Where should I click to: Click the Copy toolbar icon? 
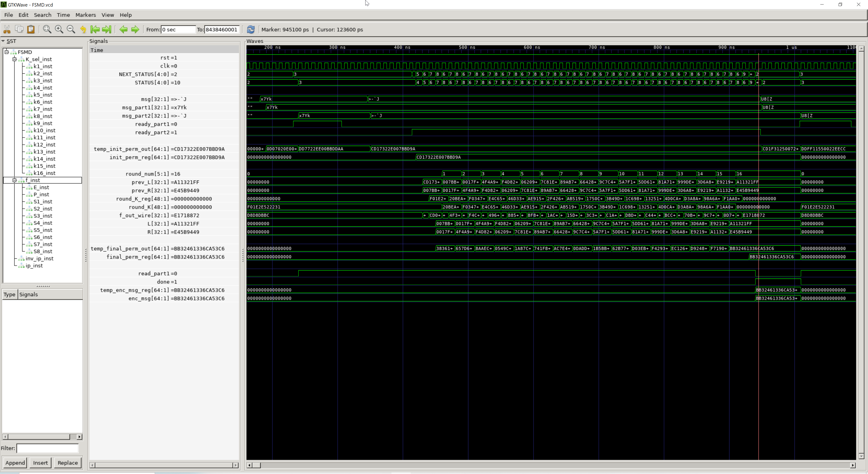tap(19, 29)
